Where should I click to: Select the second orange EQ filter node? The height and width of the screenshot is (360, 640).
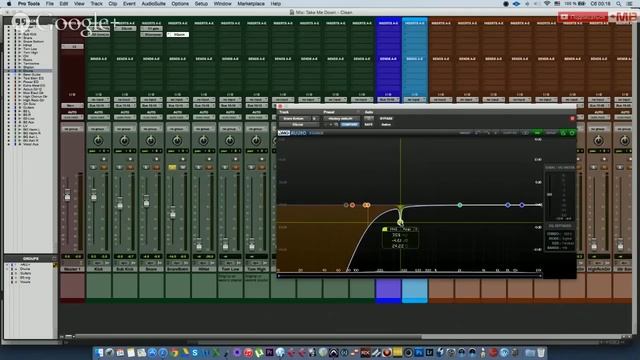coord(352,205)
